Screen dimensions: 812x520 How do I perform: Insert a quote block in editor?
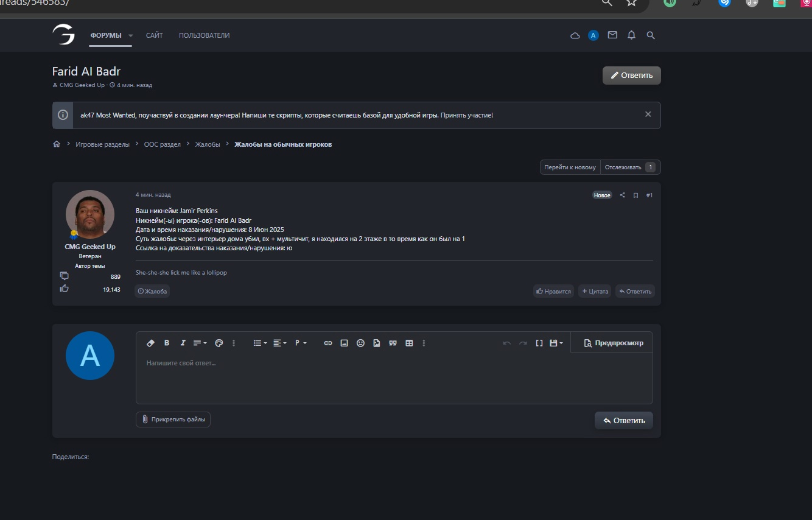[393, 343]
